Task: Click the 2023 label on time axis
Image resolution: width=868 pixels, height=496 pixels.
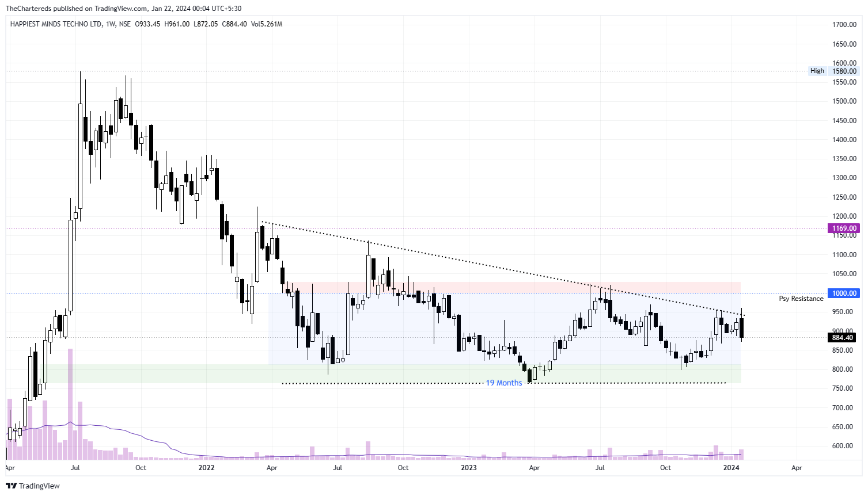Action: point(469,468)
